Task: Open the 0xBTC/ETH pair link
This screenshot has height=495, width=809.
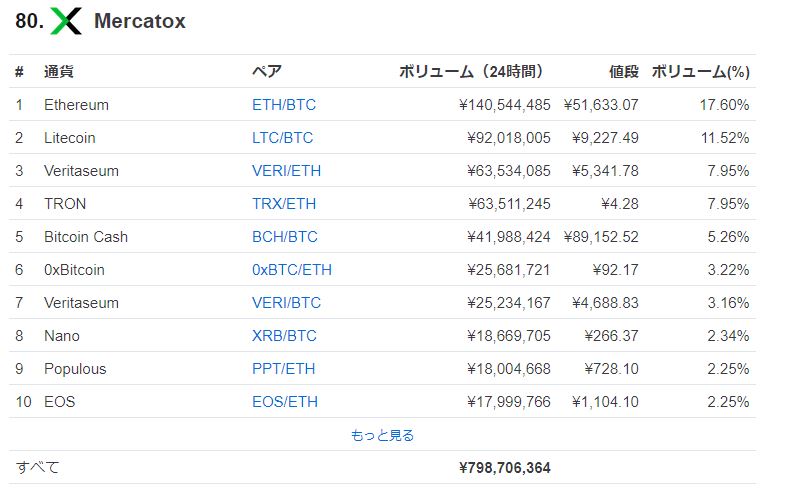Action: click(292, 270)
